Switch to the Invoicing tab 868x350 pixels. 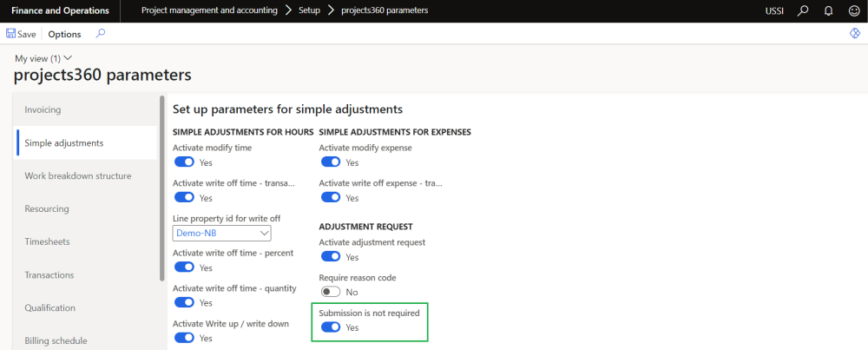pyautogui.click(x=43, y=109)
